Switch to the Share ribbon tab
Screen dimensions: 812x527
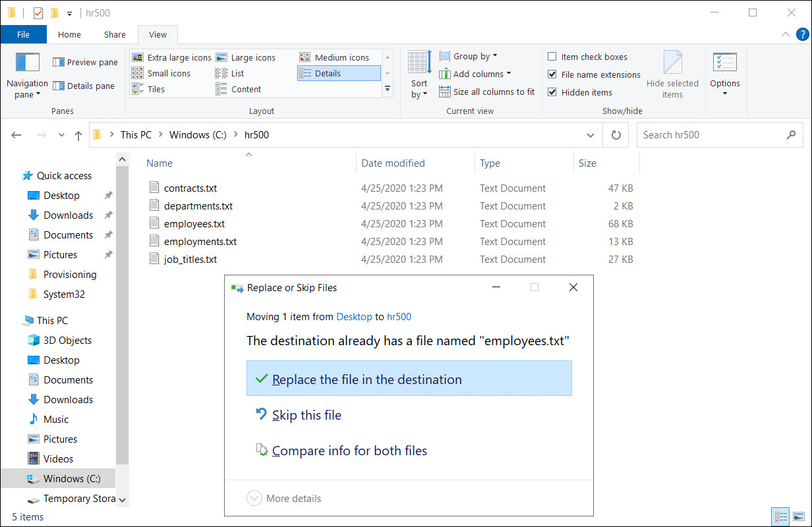pos(115,35)
